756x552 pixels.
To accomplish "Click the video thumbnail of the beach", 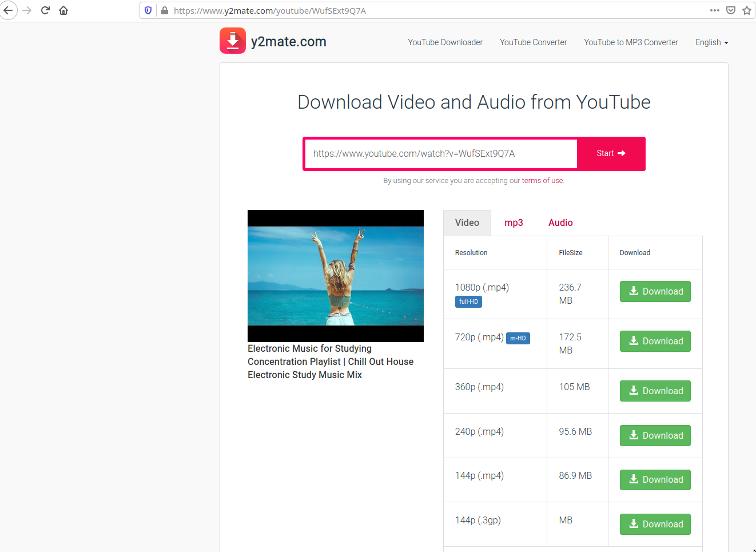I will [336, 276].
